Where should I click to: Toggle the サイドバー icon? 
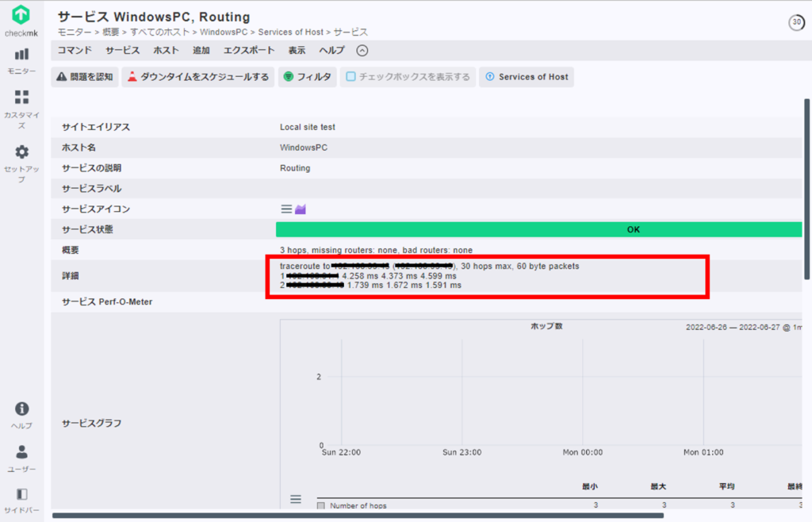click(21, 501)
